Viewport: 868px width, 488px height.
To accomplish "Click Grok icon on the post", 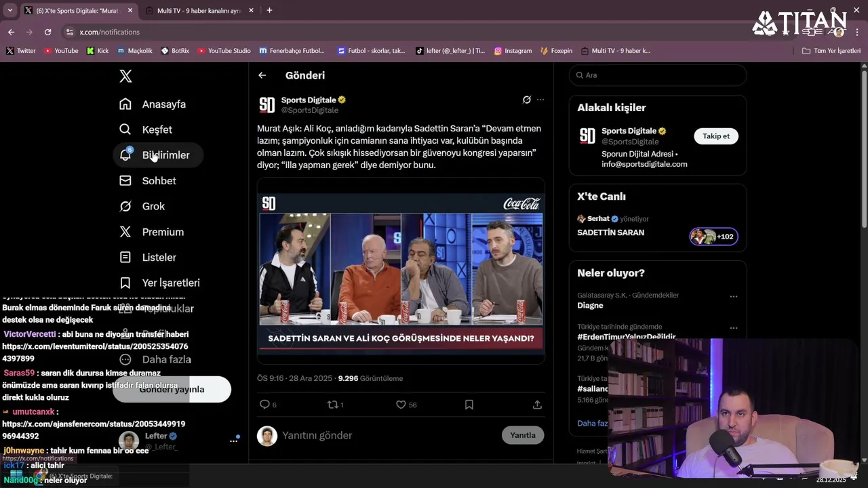I will [526, 100].
